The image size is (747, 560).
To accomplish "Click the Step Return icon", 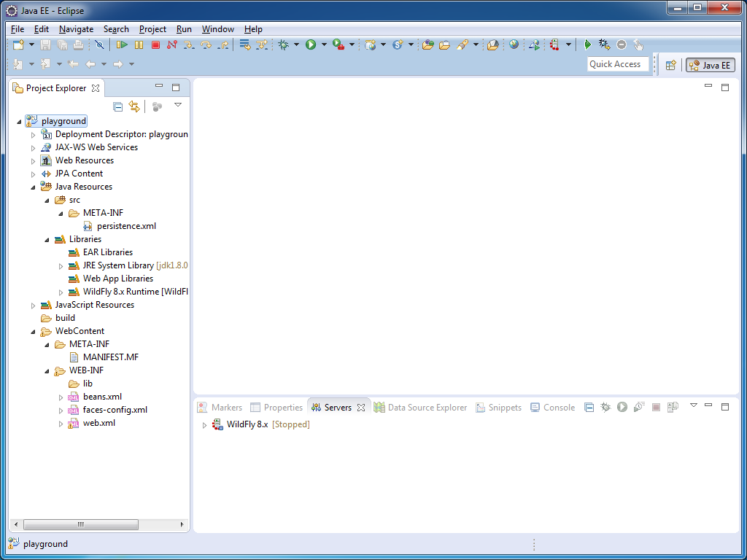I will coord(222,44).
